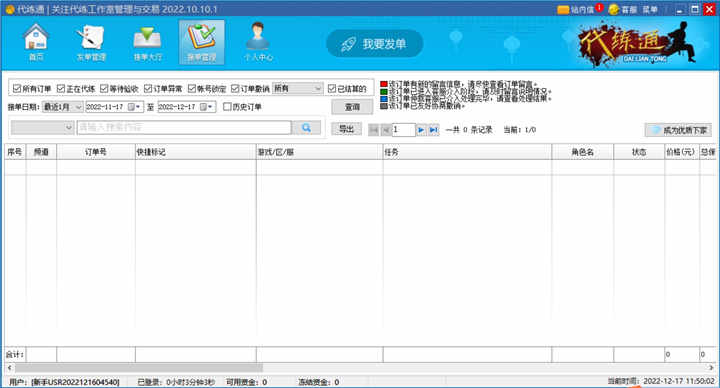This screenshot has width=720, height=388.
Task: Click the 查询 query button
Action: [x=352, y=107]
